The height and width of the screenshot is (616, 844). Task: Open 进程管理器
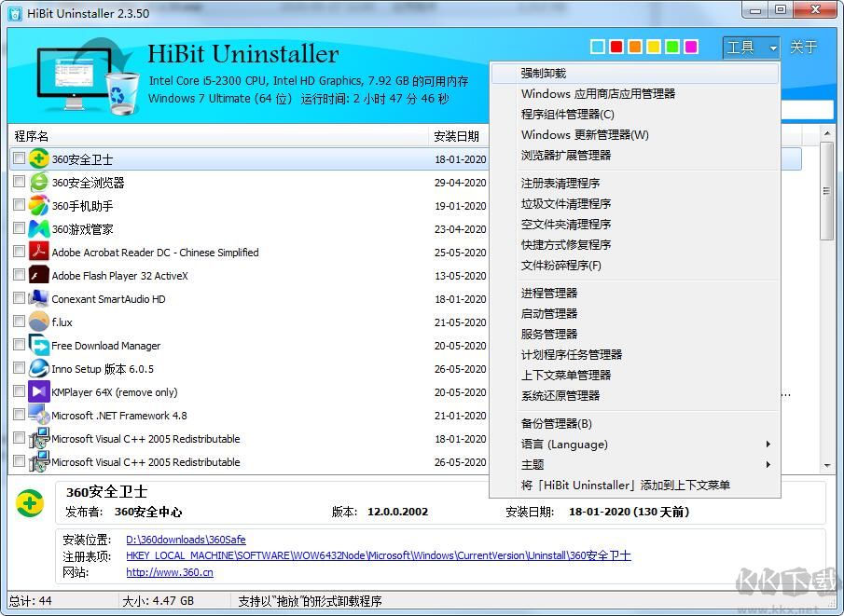pyautogui.click(x=636, y=293)
